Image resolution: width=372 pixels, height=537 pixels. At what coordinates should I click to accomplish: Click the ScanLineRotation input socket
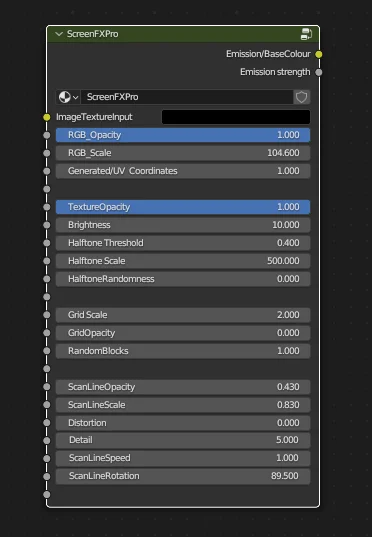click(x=47, y=476)
